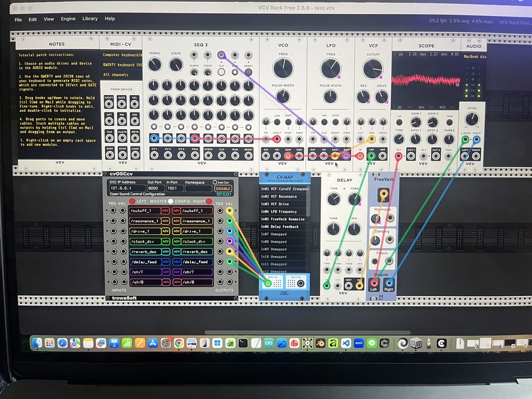Screen dimensions: 532x399
Task: Toggle the Scope 1x2 button
Action: pos(399,122)
